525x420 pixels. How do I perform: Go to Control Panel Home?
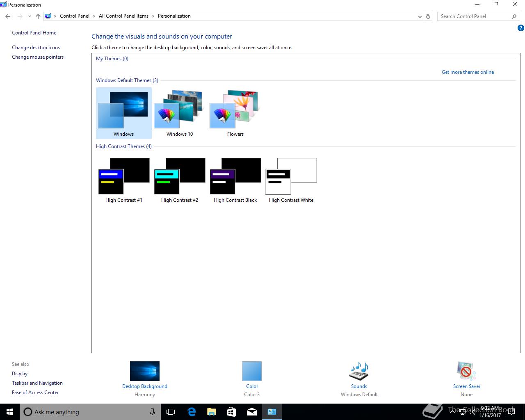[x=34, y=33]
